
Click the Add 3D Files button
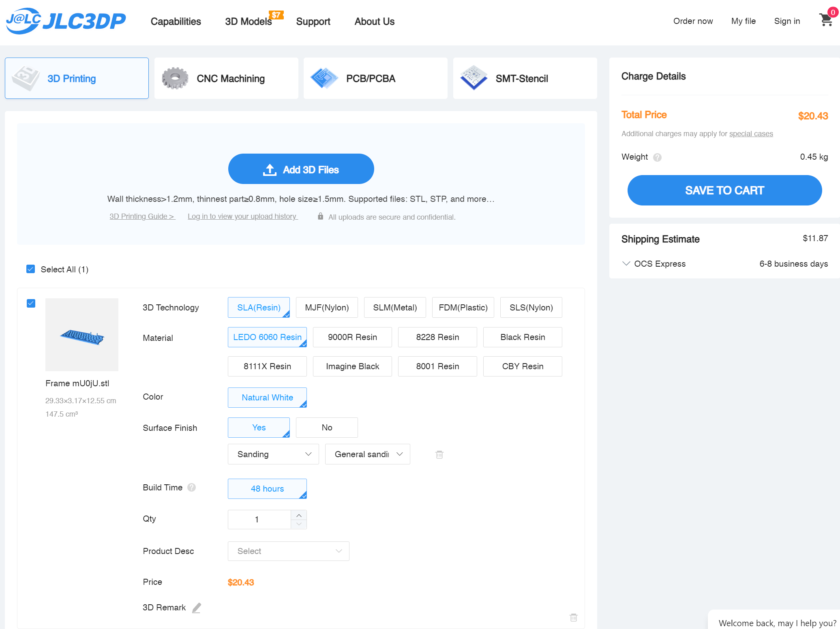coord(301,169)
